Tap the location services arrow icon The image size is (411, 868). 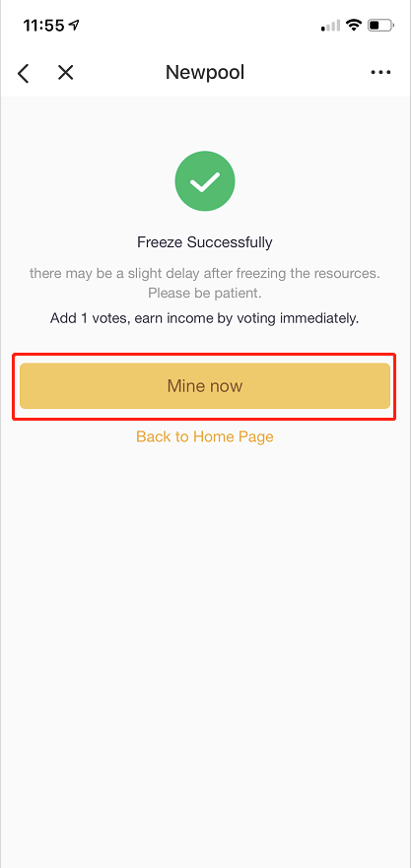[74, 25]
